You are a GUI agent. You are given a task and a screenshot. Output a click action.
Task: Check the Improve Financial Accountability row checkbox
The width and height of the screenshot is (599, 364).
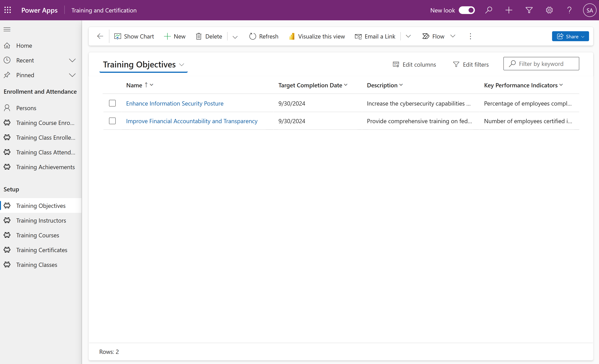coord(112,121)
